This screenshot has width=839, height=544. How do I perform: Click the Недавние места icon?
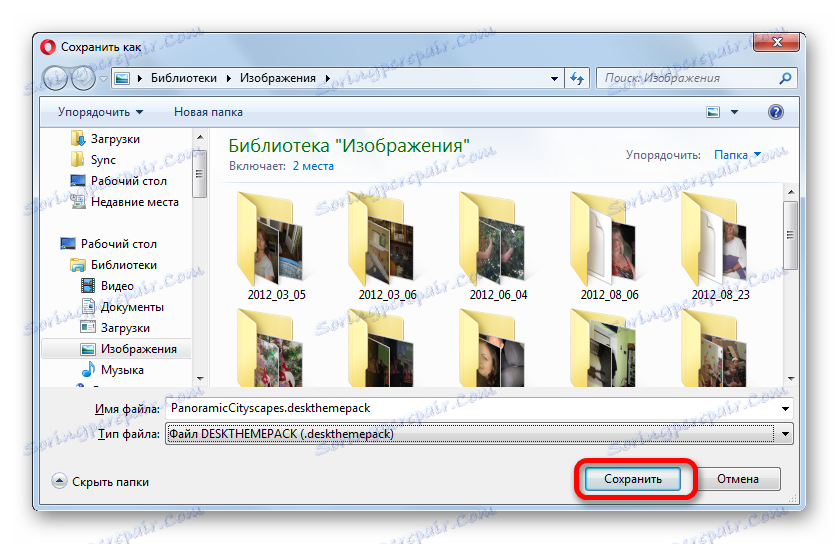pyautogui.click(x=78, y=202)
